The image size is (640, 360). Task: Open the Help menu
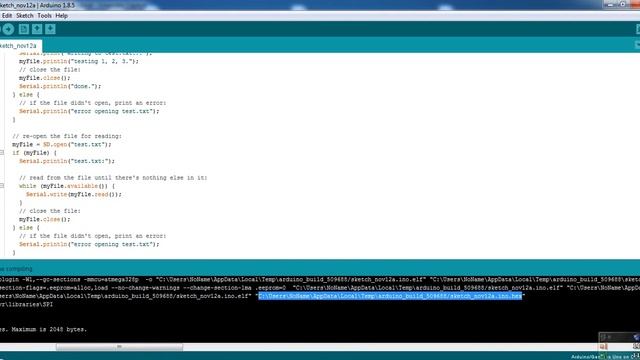click(61, 16)
